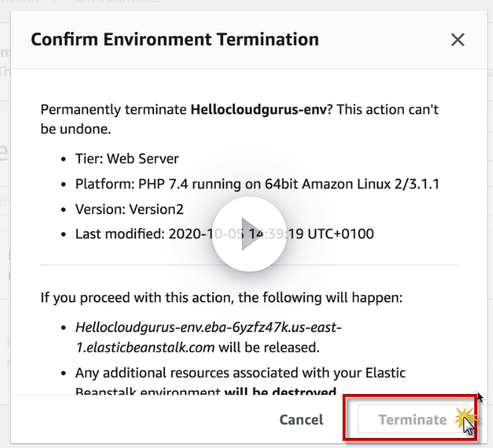Click Cancel to keep the environment

(302, 420)
